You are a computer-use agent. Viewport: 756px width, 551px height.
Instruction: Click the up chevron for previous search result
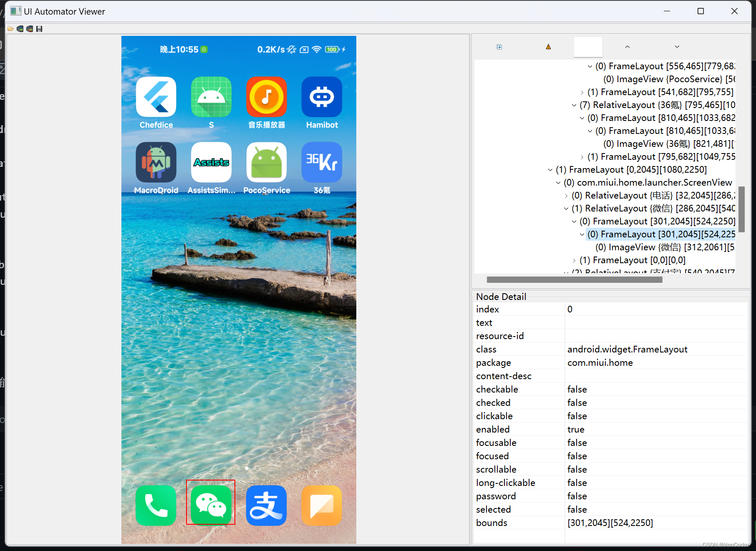pyautogui.click(x=627, y=47)
